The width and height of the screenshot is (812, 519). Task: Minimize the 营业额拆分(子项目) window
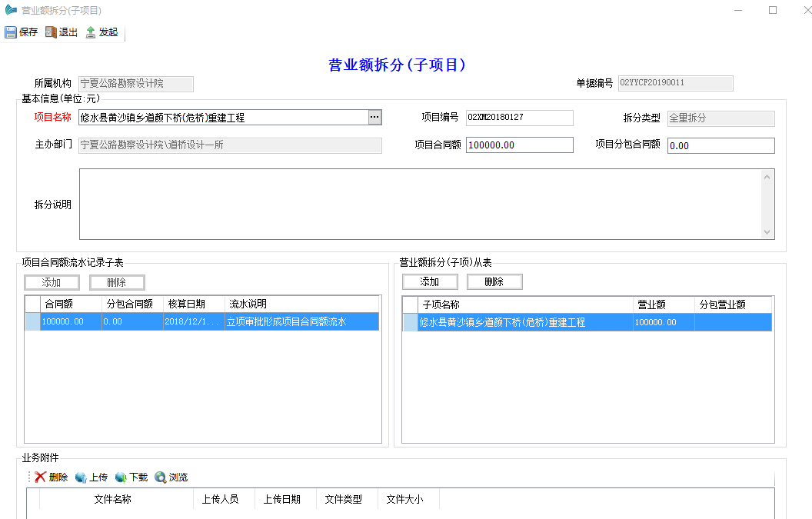pyautogui.click(x=738, y=10)
